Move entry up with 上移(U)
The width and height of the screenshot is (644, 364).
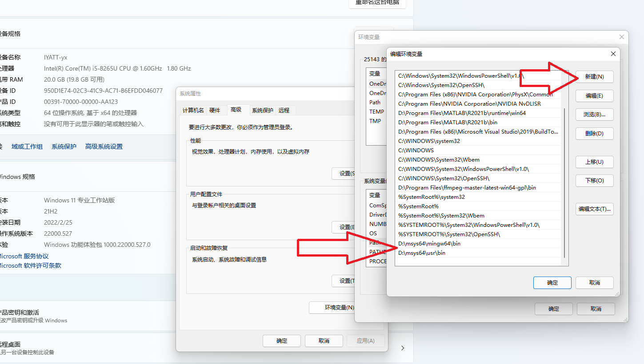coord(594,162)
